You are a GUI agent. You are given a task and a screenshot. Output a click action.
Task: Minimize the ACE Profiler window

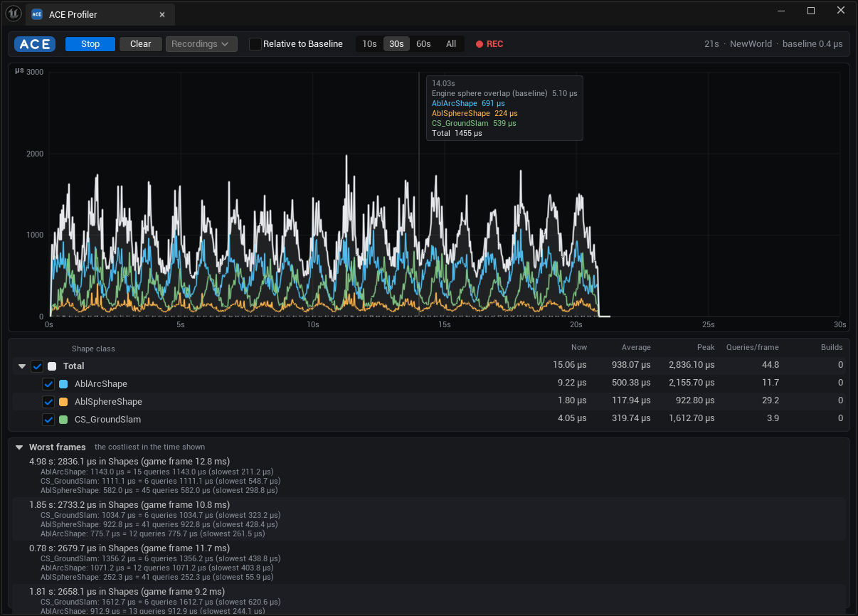point(780,11)
